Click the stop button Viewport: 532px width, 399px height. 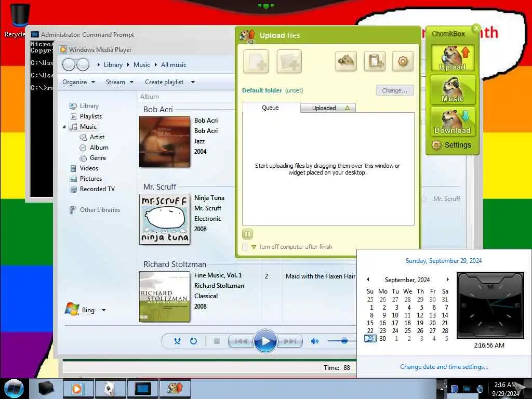point(217,341)
